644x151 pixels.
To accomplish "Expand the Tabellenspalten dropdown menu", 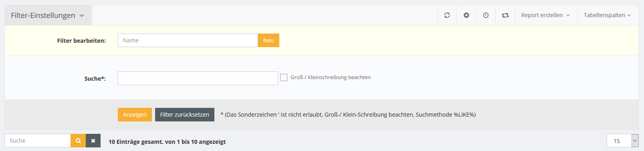I will (x=608, y=15).
